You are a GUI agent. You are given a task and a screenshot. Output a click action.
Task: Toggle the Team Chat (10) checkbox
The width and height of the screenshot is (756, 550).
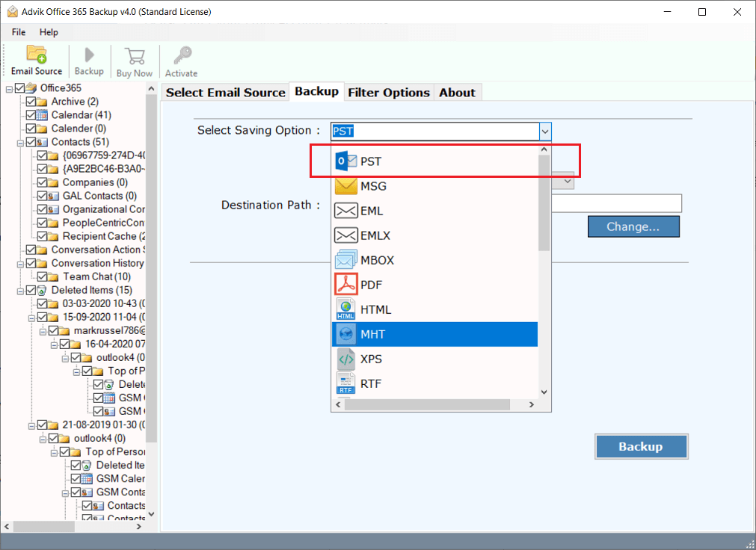tap(42, 276)
